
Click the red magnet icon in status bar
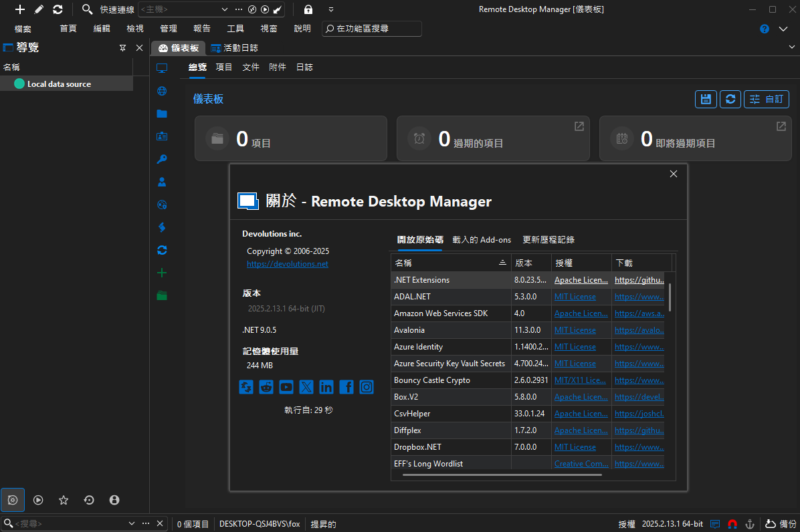coord(732,524)
